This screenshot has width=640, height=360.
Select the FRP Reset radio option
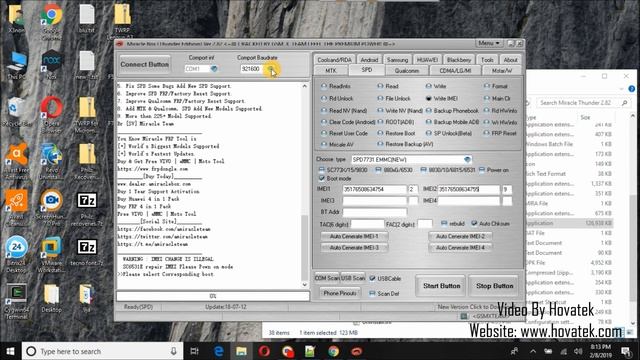(500, 133)
